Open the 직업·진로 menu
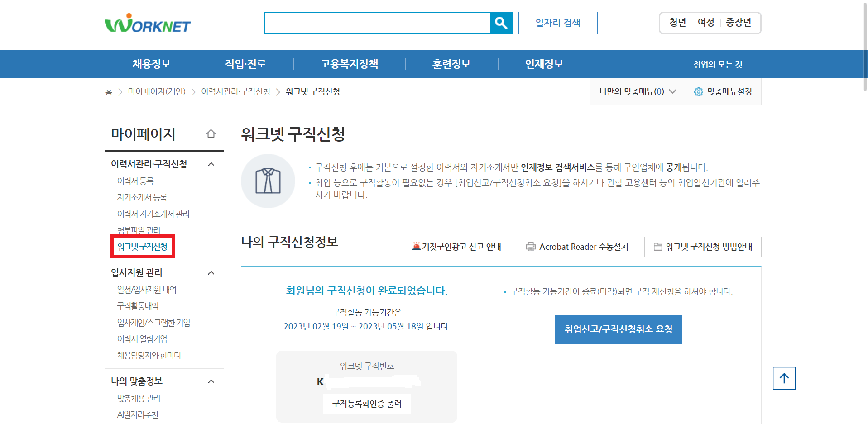The image size is (868, 424). [x=246, y=64]
